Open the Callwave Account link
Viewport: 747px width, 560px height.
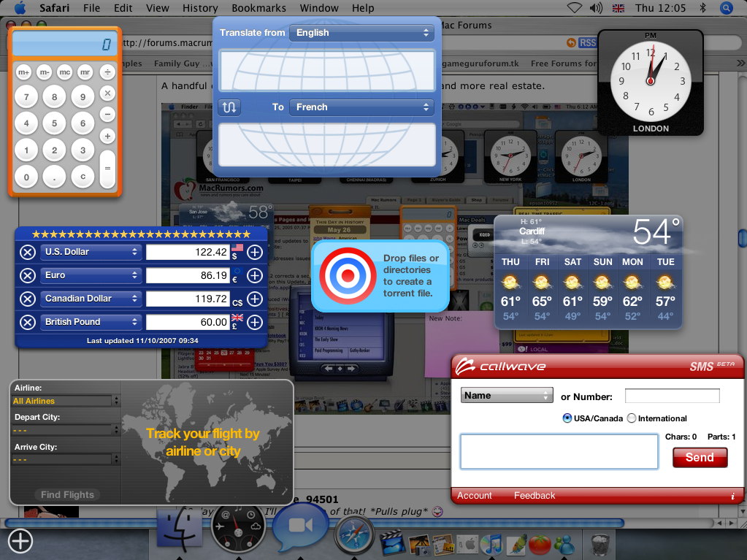[x=475, y=496]
